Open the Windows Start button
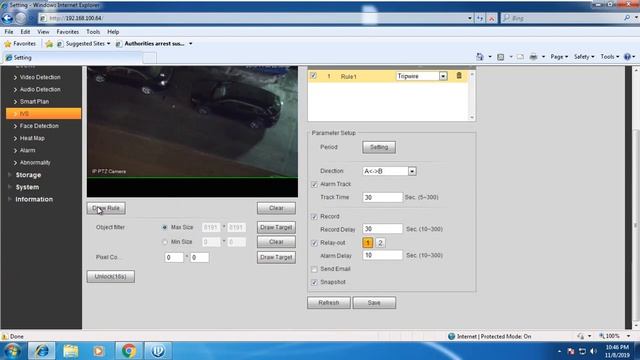Image resolution: width=640 pixels, height=360 pixels. coord(11,351)
